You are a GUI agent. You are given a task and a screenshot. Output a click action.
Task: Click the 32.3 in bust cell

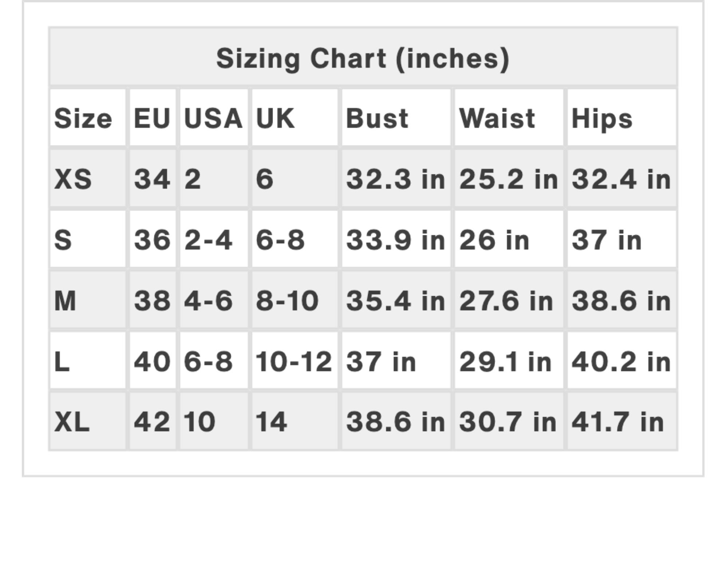pos(396,179)
